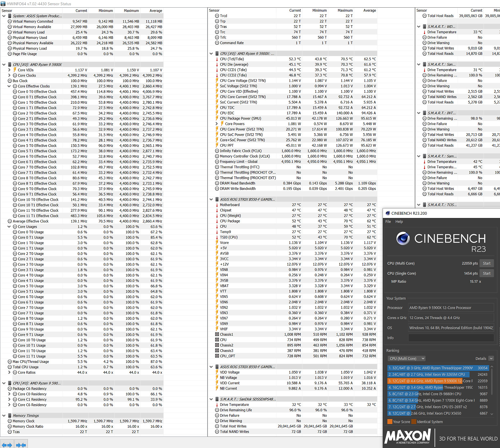This screenshot has width=500, height=448.
Task: Click the processor name AMD Ryzen 9 5900X 12-Core Processor
Action: [440, 308]
